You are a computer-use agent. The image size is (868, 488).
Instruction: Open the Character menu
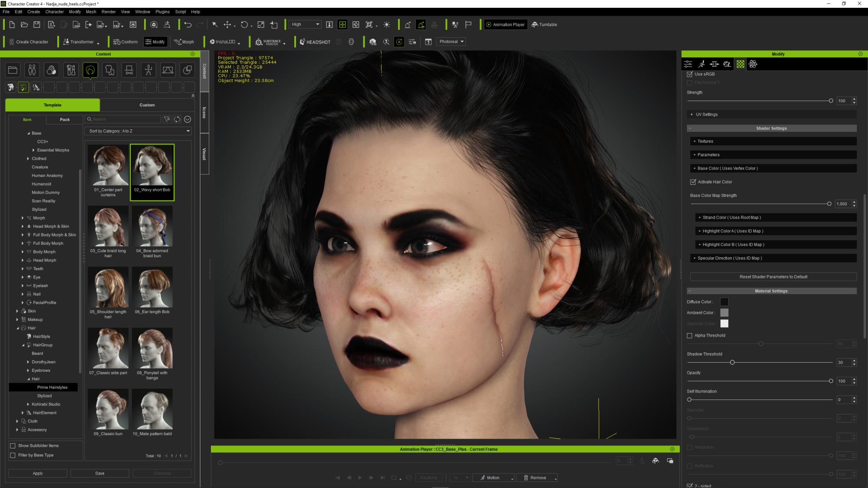55,12
